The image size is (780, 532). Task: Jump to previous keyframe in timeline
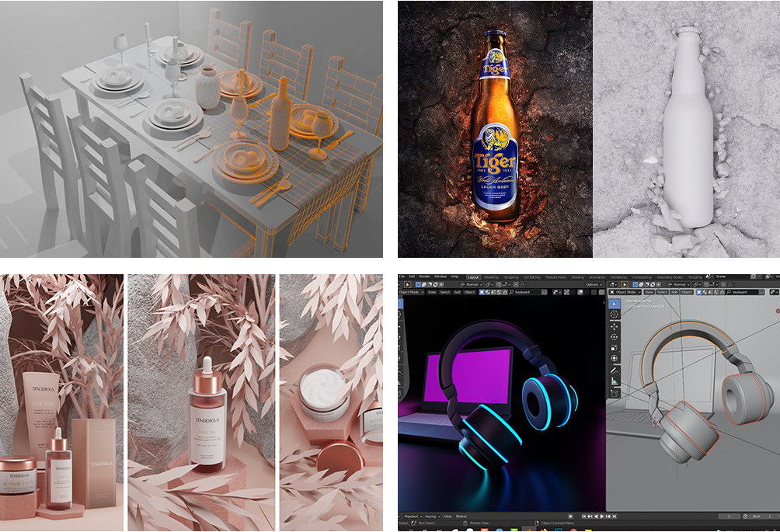coord(590,516)
